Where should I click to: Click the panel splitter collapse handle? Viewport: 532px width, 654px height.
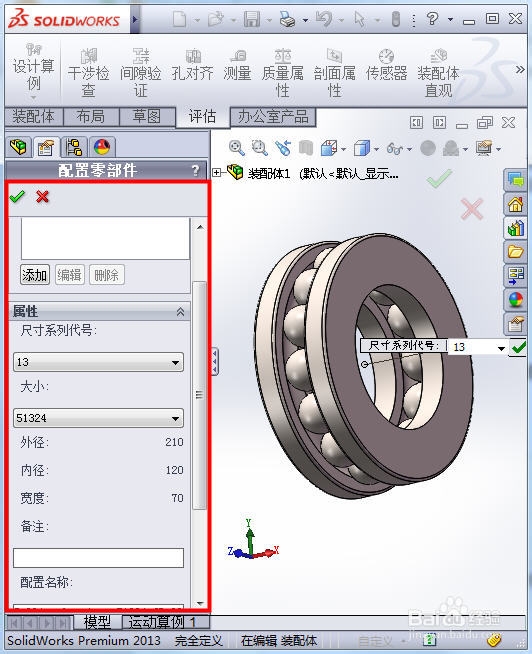click(215, 361)
